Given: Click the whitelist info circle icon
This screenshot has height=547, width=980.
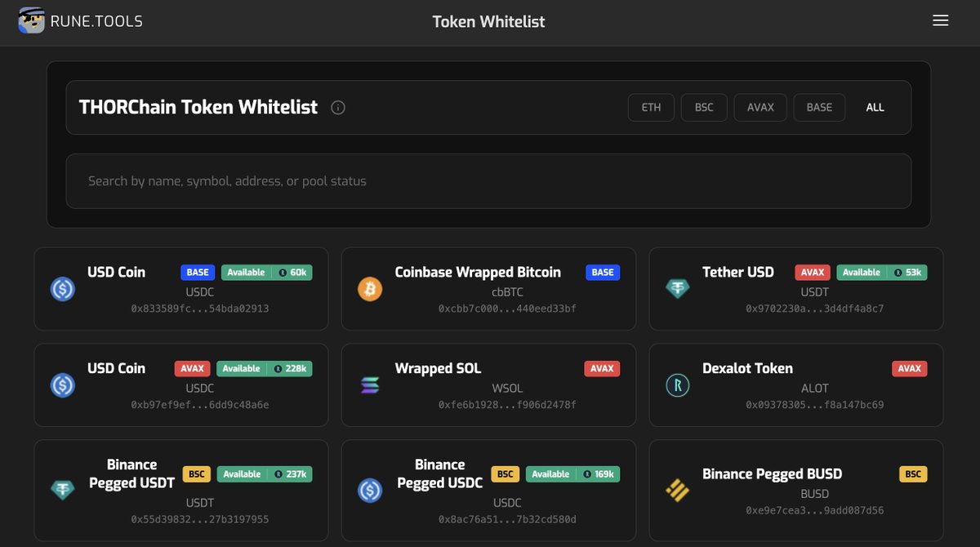Looking at the screenshot, I should 338,108.
